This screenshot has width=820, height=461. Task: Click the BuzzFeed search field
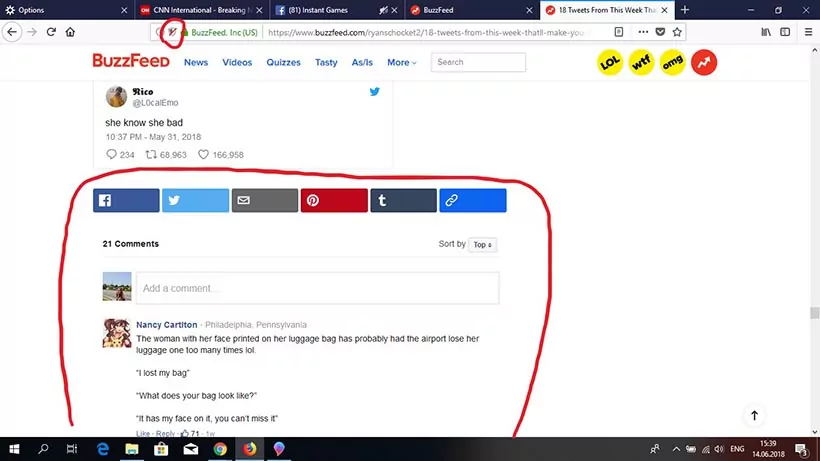478,62
